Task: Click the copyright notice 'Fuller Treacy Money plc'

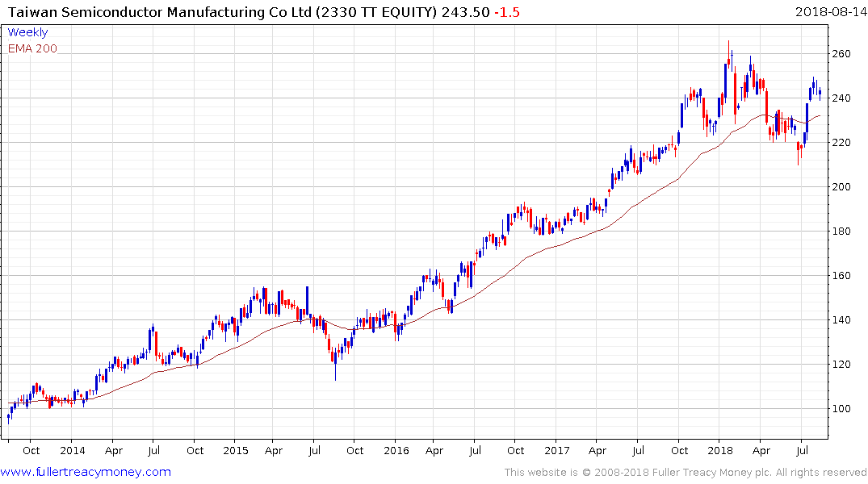Action: (x=712, y=473)
